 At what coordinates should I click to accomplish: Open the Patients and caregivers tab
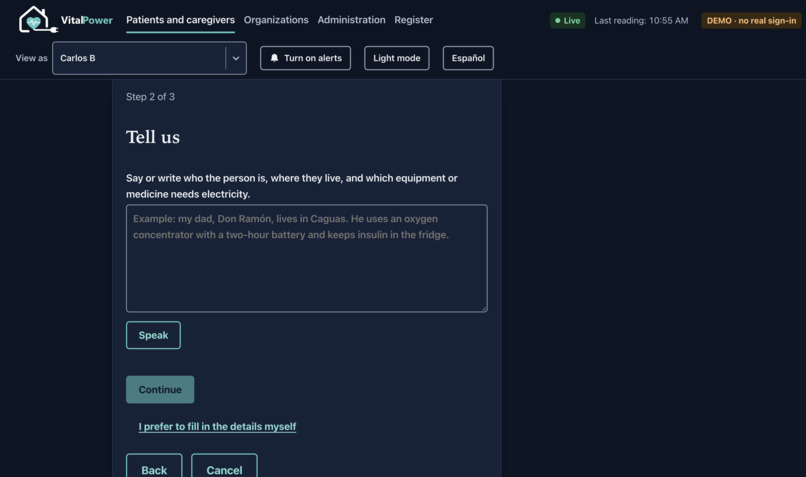pos(180,20)
